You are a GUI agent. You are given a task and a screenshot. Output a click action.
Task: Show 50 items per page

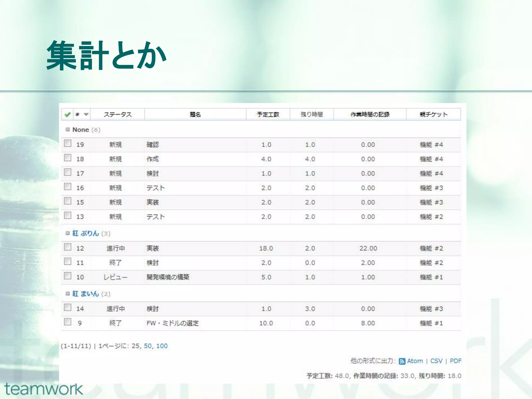click(x=148, y=346)
